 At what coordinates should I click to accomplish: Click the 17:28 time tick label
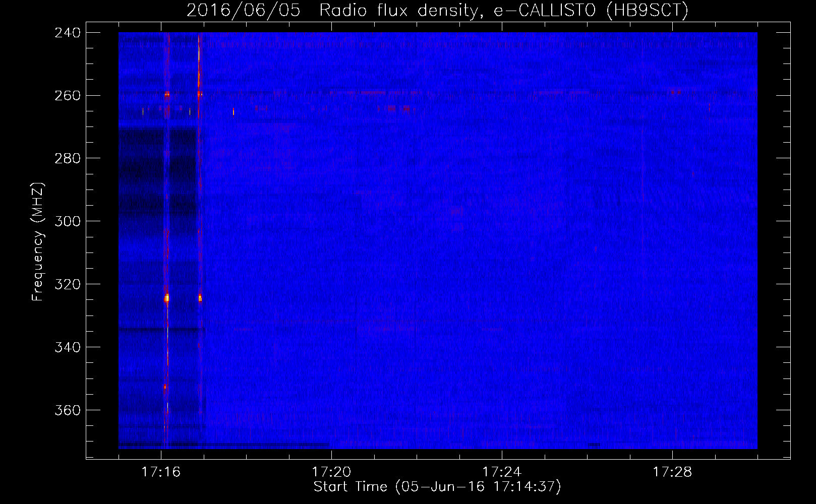[x=672, y=472]
